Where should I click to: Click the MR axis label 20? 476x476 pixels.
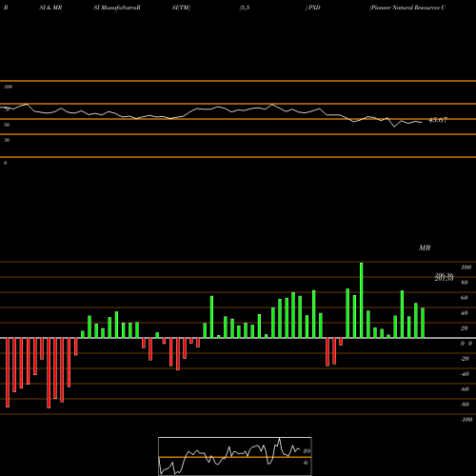pos(465,328)
